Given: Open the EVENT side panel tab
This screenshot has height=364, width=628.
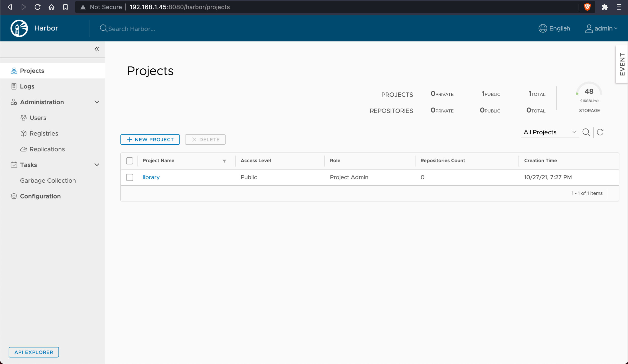Looking at the screenshot, I should pyautogui.click(x=622, y=64).
